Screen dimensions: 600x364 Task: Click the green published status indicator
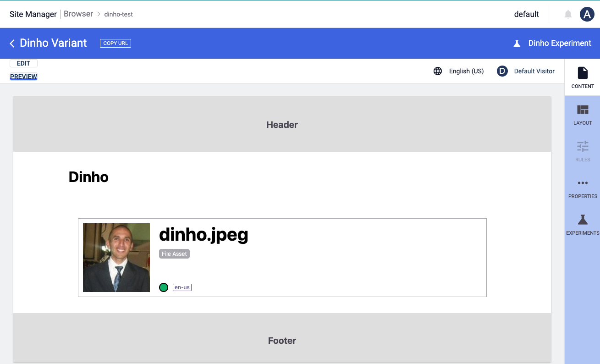point(164,287)
